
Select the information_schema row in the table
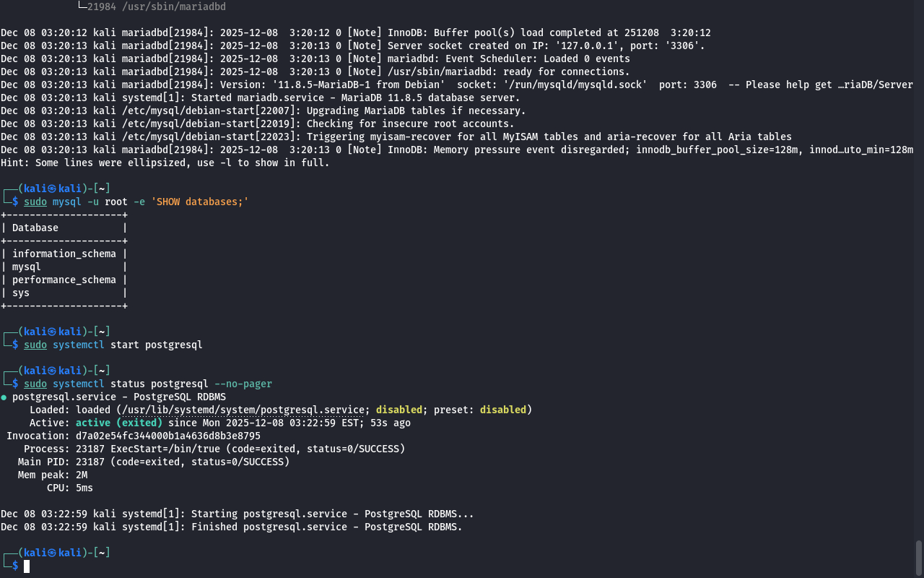click(x=64, y=254)
